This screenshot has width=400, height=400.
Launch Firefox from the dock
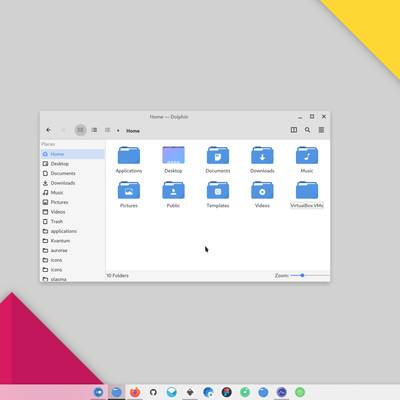(x=135, y=392)
